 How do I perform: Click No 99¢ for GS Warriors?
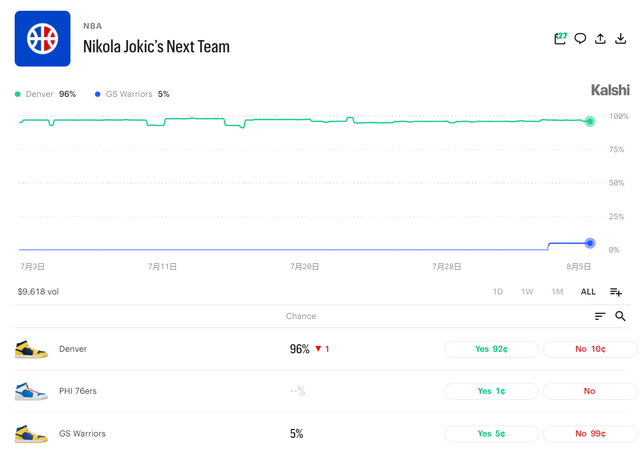pos(590,434)
